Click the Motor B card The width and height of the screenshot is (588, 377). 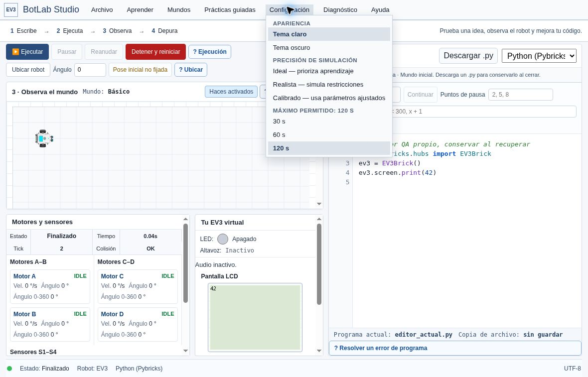[x=50, y=325]
